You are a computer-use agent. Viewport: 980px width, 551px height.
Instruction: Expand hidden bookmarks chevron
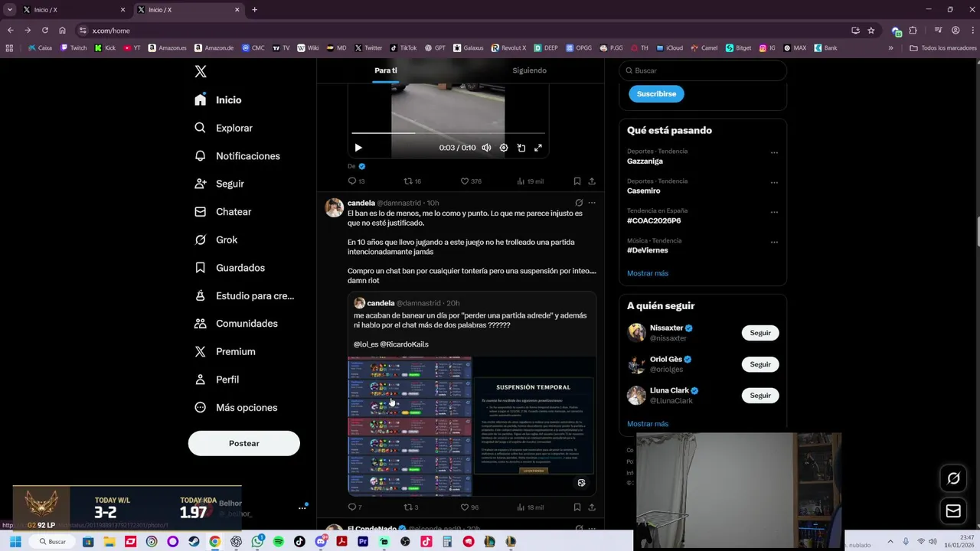(890, 48)
